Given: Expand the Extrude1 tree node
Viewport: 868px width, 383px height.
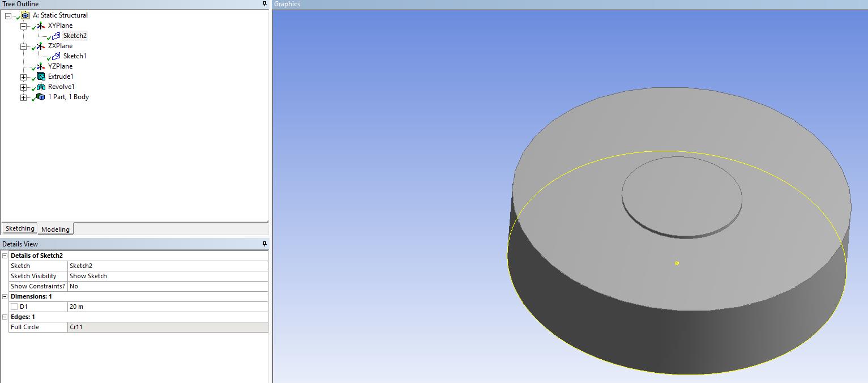Looking at the screenshot, I should point(23,77).
